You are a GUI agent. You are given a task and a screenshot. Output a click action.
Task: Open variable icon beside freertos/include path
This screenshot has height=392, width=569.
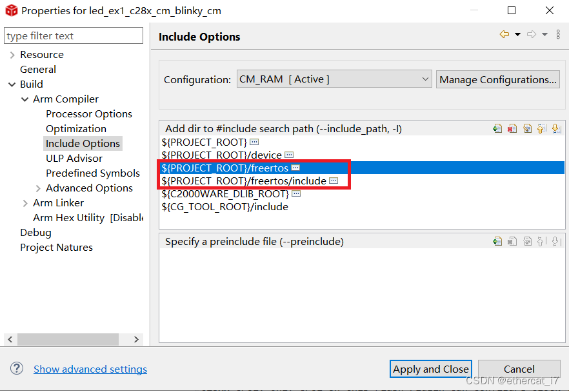[x=334, y=181]
